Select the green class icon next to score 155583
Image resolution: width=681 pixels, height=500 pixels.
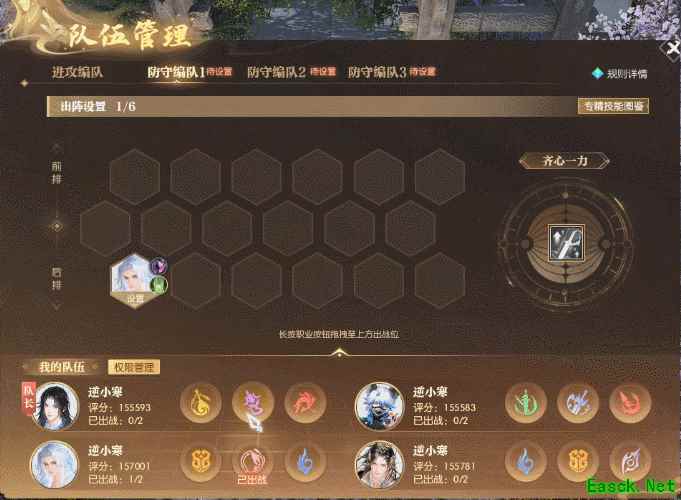coord(526,403)
